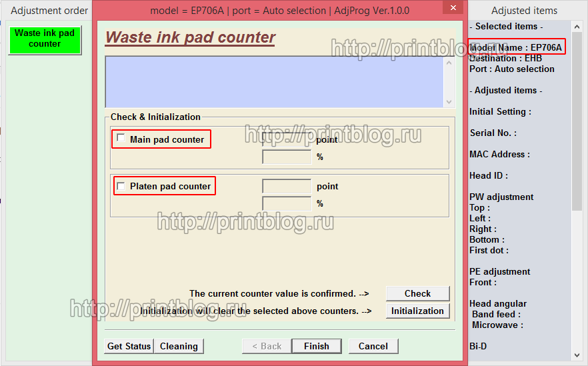588x366 pixels.
Task: Click the Finish button
Action: tap(317, 346)
